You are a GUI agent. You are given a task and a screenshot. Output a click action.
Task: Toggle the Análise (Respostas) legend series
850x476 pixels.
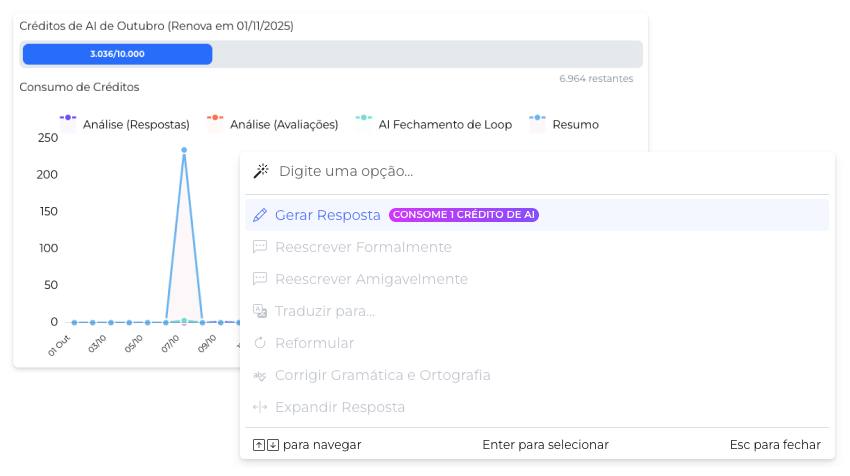pos(125,124)
